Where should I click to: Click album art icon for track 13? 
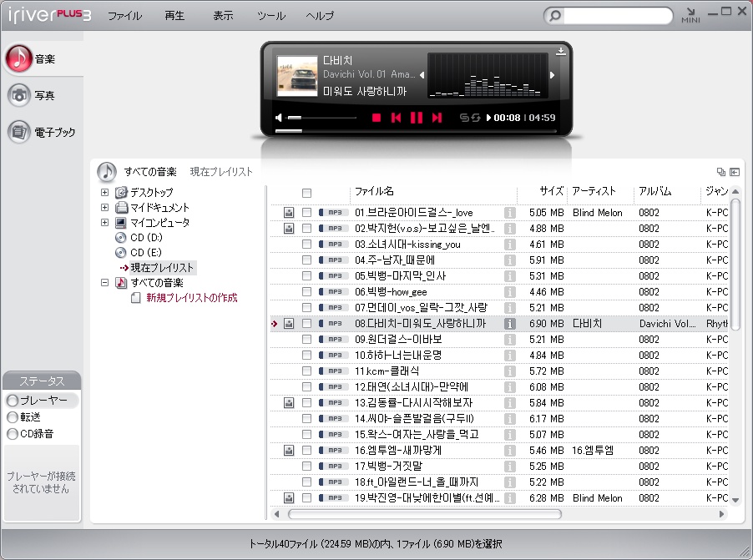click(x=289, y=402)
